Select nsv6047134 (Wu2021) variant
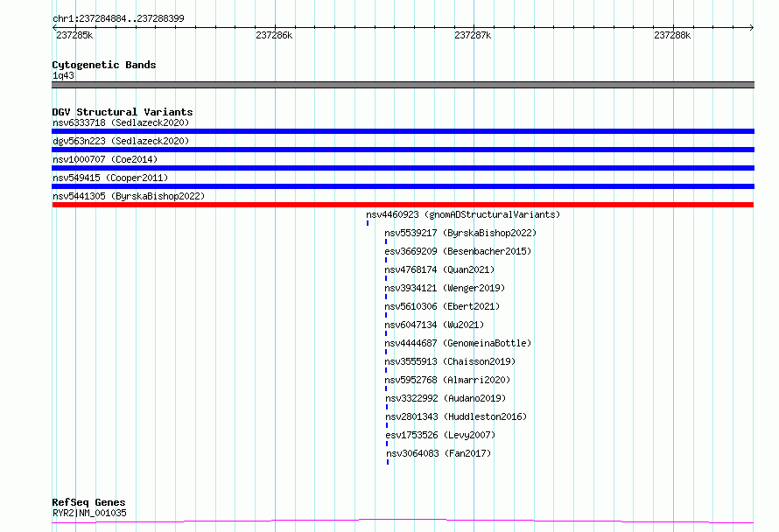 pyautogui.click(x=434, y=325)
